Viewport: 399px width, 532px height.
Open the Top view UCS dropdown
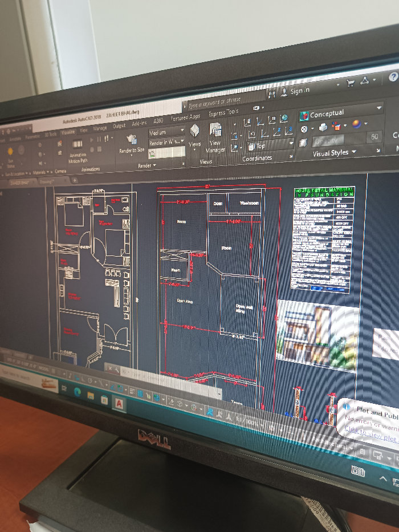270,145
